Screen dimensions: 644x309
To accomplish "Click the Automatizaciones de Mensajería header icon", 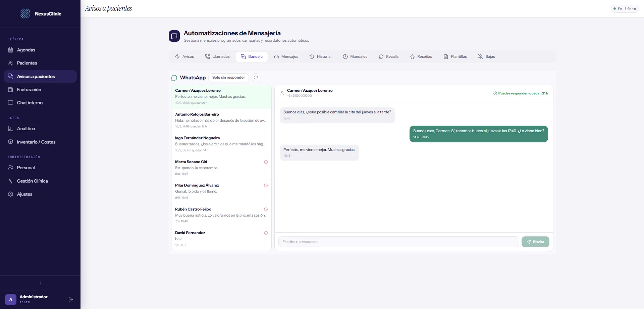I will (x=174, y=36).
